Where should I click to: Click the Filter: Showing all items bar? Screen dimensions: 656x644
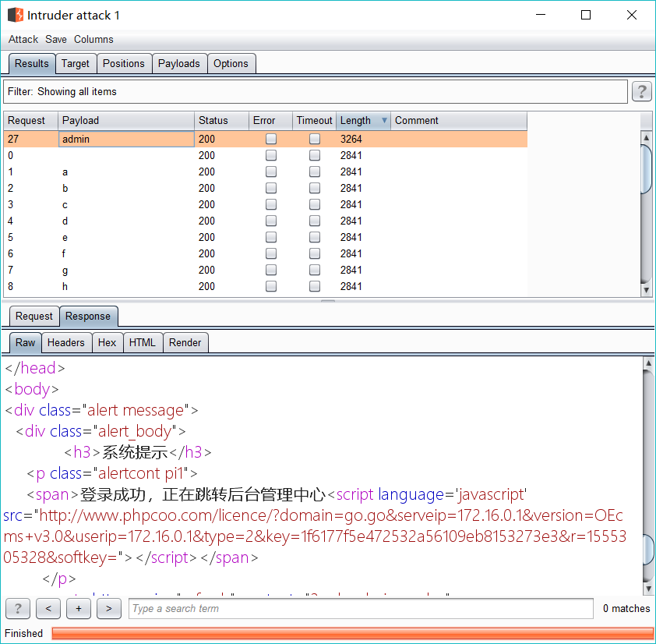[x=316, y=92]
